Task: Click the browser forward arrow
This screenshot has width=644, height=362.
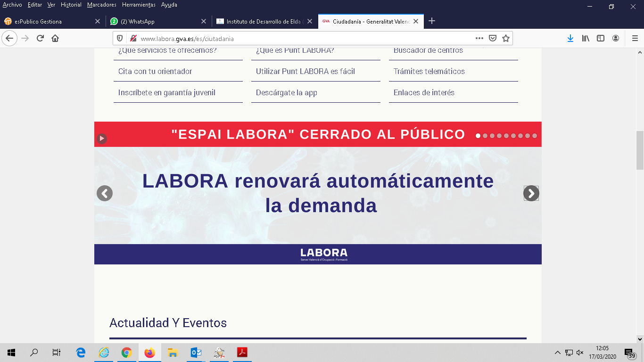Action: pos(25,38)
